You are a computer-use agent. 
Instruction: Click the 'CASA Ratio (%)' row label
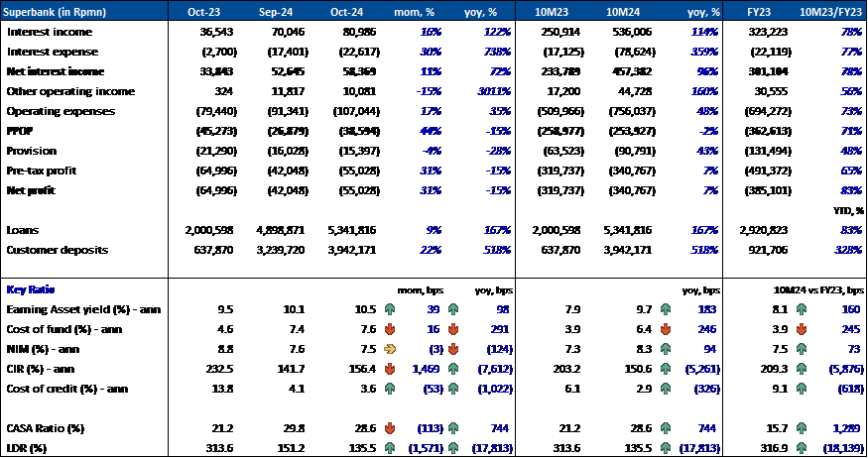pyautogui.click(x=45, y=428)
